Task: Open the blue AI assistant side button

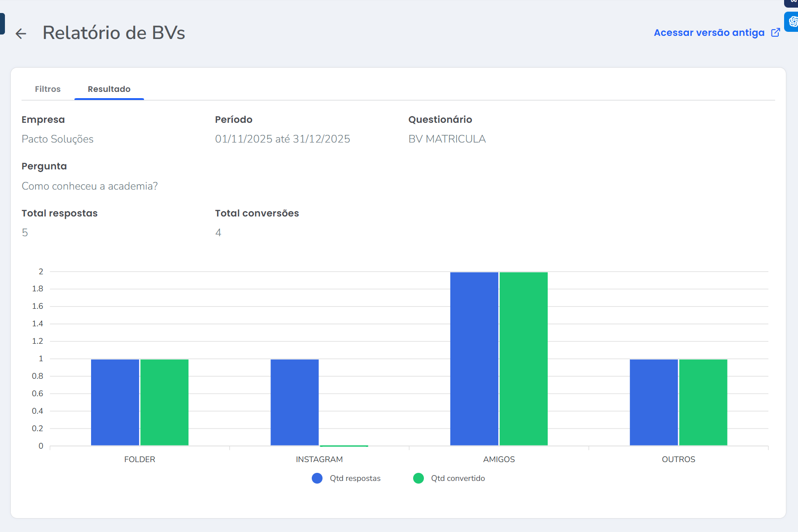Action: (792, 22)
